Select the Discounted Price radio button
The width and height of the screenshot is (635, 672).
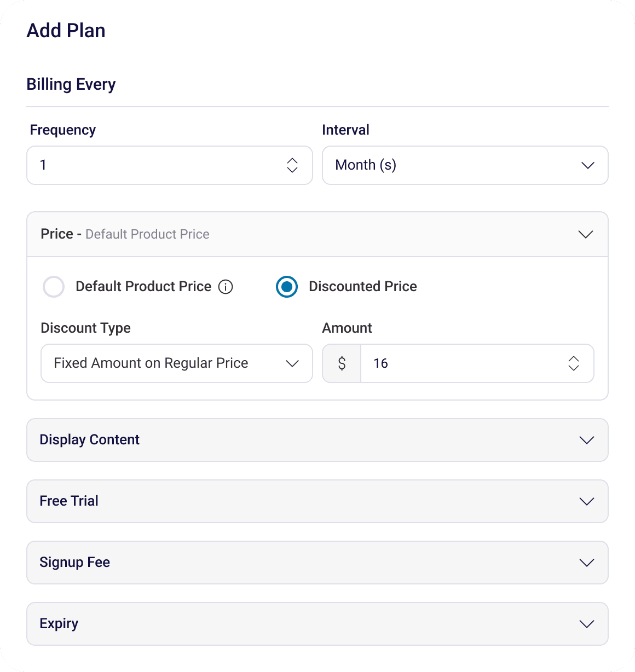(286, 287)
